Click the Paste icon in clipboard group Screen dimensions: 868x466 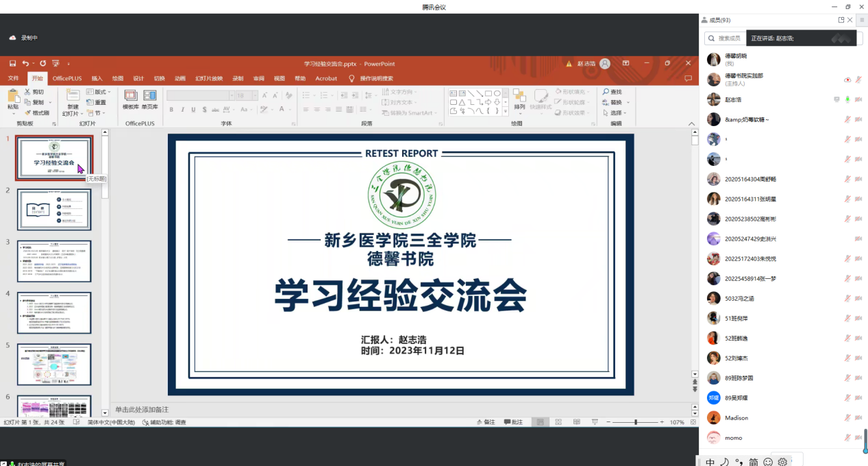(x=13, y=97)
